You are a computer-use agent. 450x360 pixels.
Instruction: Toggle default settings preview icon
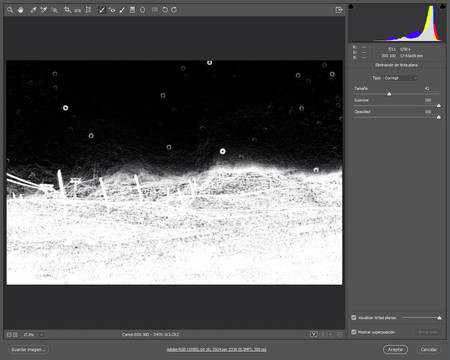pos(339,334)
